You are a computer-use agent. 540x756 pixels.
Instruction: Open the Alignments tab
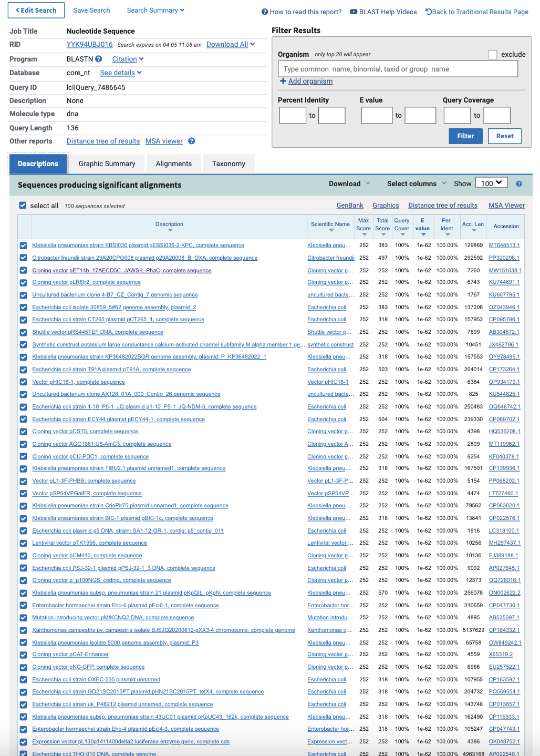(174, 164)
